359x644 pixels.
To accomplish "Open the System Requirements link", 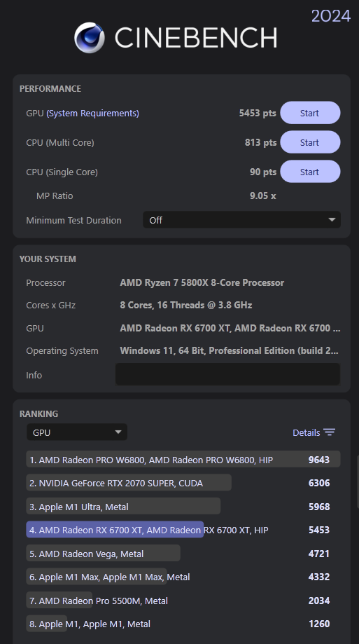I will pyautogui.click(x=93, y=113).
